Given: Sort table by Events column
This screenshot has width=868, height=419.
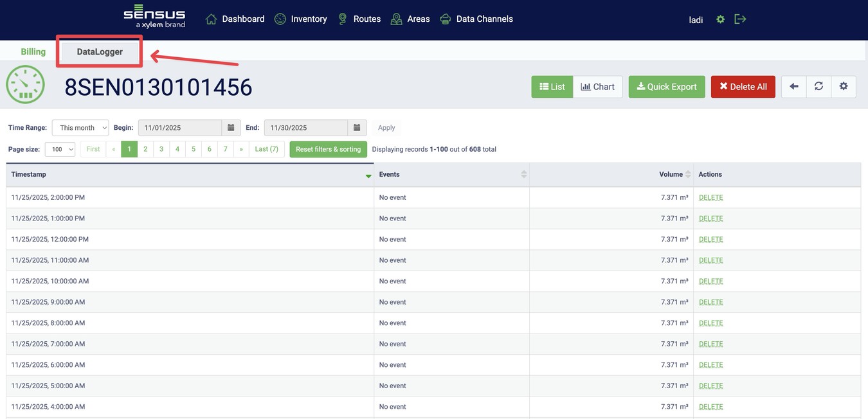Looking at the screenshot, I should pyautogui.click(x=523, y=175).
